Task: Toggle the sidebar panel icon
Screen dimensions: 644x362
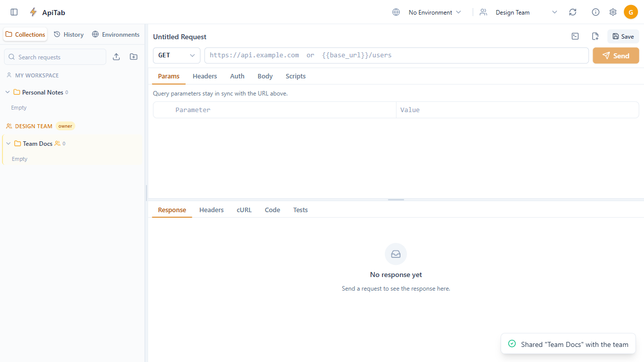Action: [x=14, y=12]
